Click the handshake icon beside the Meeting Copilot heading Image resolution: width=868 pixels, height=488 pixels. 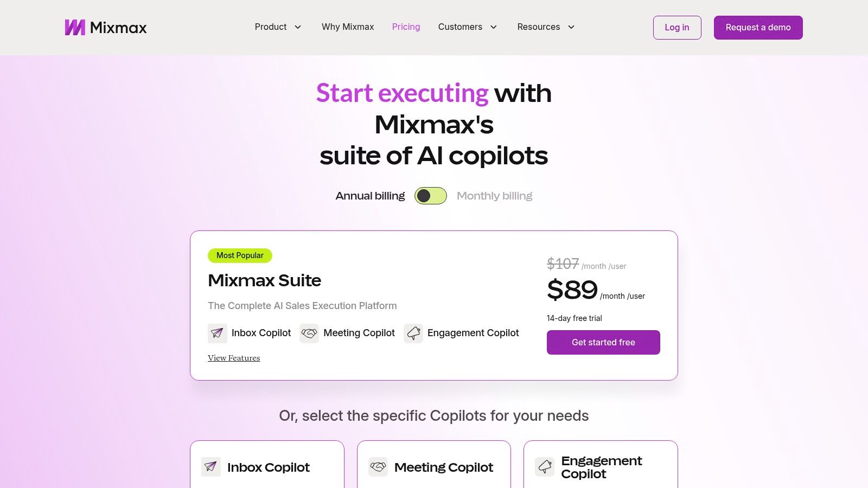click(x=378, y=467)
